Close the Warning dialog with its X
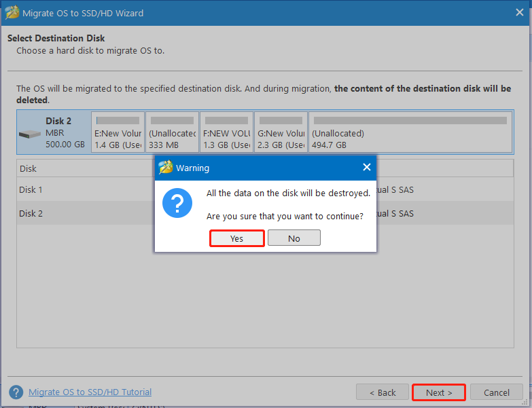 [367, 167]
